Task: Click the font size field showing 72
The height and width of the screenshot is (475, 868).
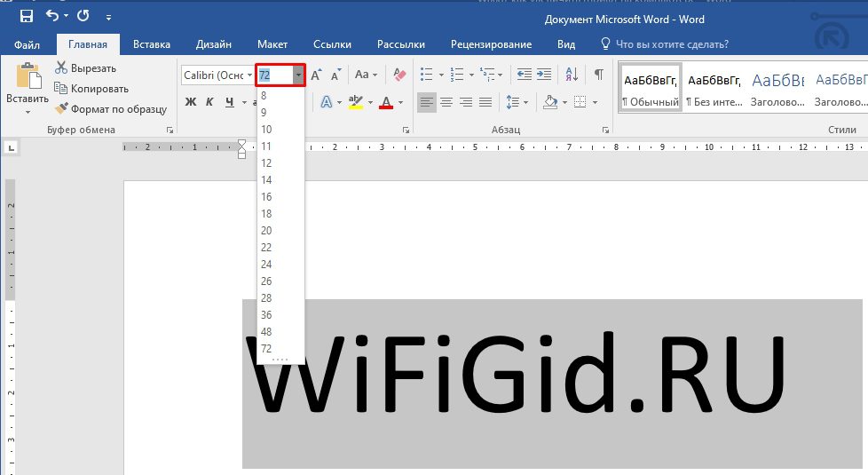Action: [x=274, y=75]
